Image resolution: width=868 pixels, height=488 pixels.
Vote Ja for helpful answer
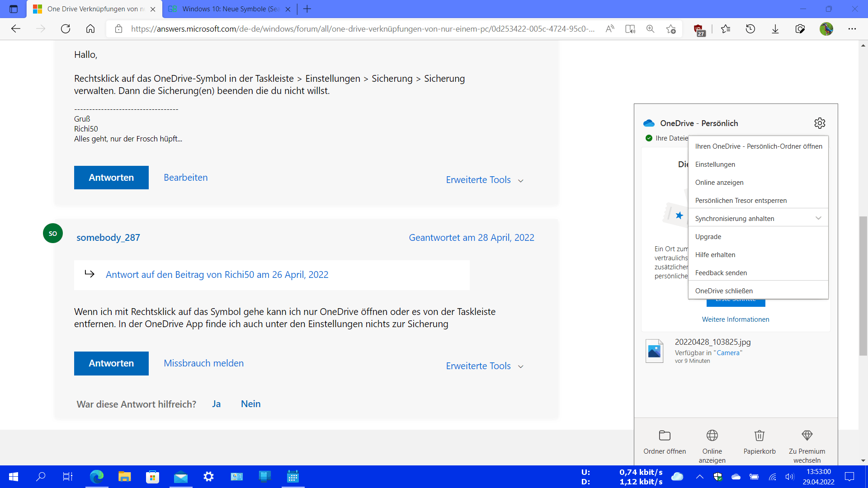216,404
